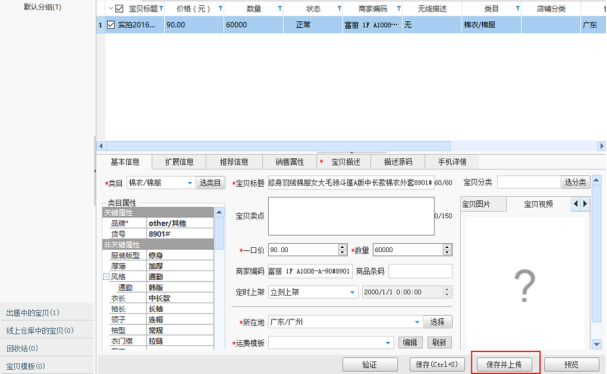Toggle checkbox for row 实拍2016...
This screenshot has height=374, width=607.
[111, 25]
